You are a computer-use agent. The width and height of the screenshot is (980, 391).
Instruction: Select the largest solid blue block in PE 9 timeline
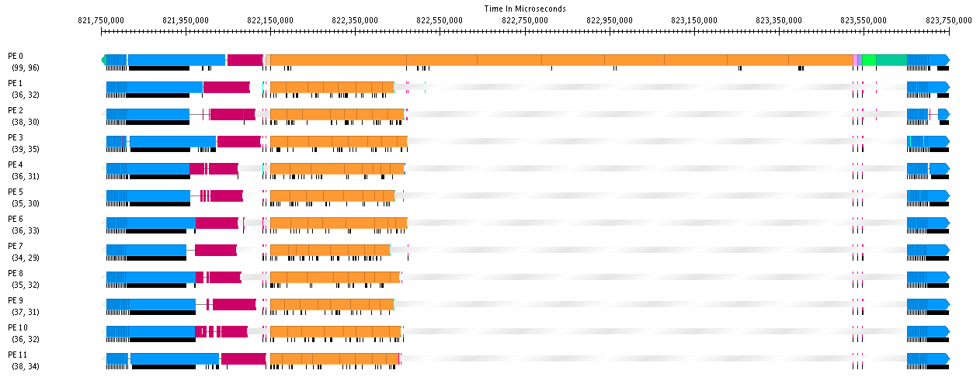(161, 304)
